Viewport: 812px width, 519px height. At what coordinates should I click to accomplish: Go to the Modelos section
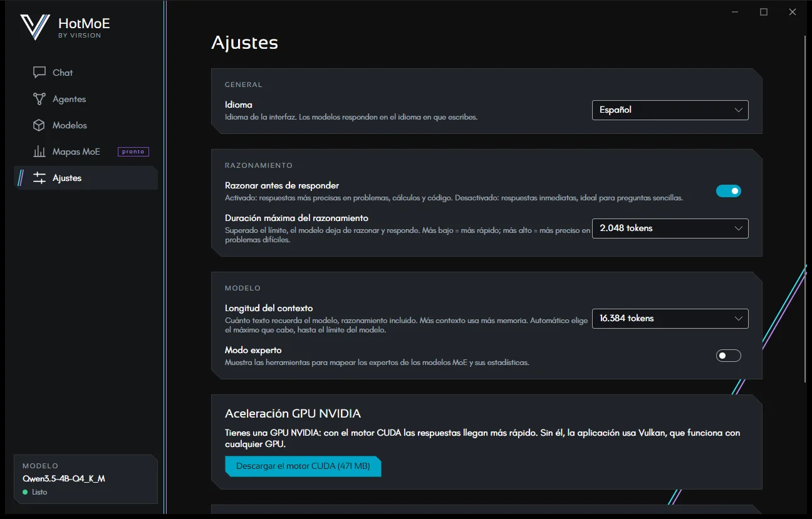[x=86, y=125]
